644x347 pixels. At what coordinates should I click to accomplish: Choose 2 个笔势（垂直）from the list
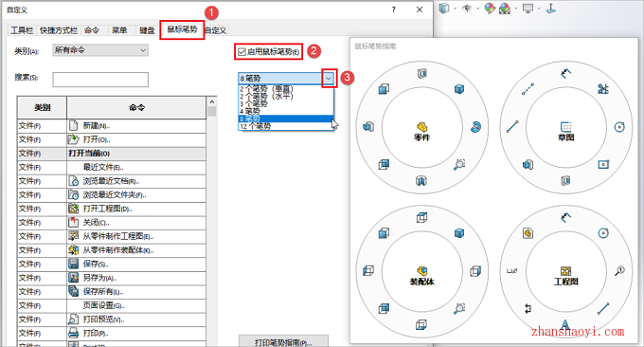[266, 88]
